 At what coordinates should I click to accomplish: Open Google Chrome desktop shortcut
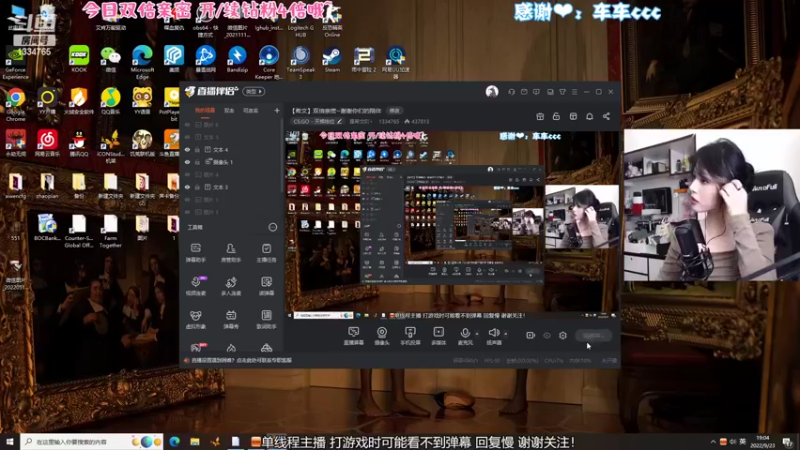click(x=16, y=105)
